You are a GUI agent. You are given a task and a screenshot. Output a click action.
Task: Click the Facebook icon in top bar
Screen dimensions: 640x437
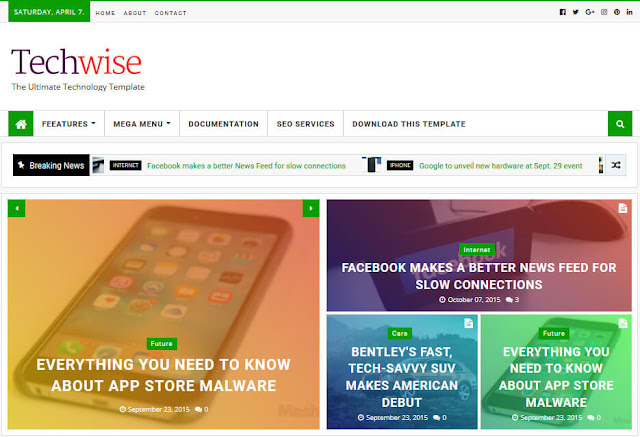click(562, 12)
